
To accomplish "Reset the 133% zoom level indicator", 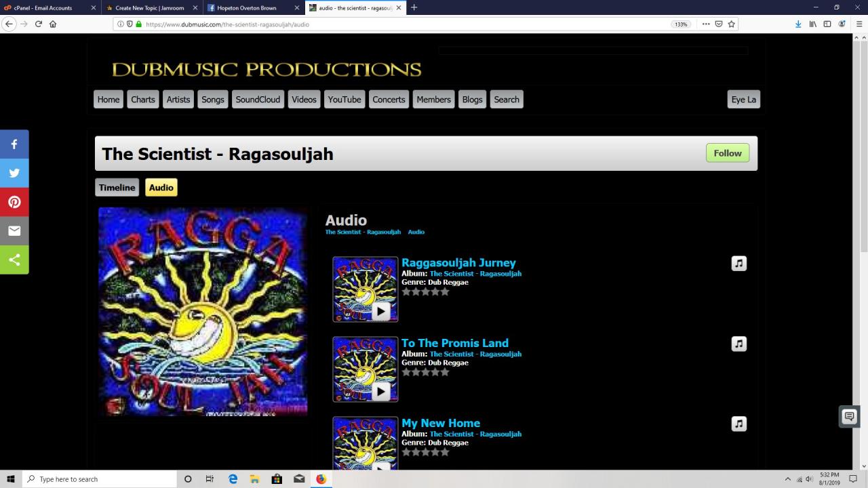I will click(x=681, y=24).
